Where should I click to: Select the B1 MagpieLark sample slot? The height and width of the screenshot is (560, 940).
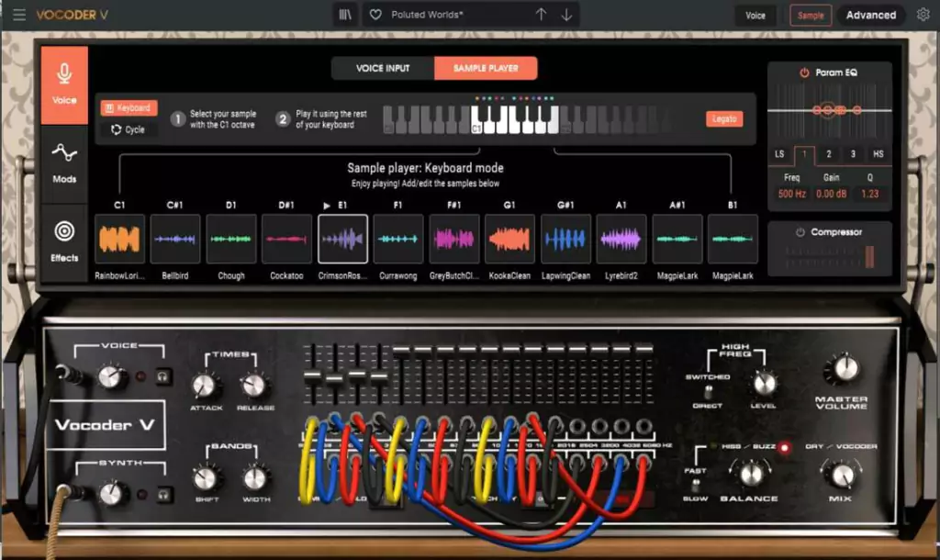[733, 239]
